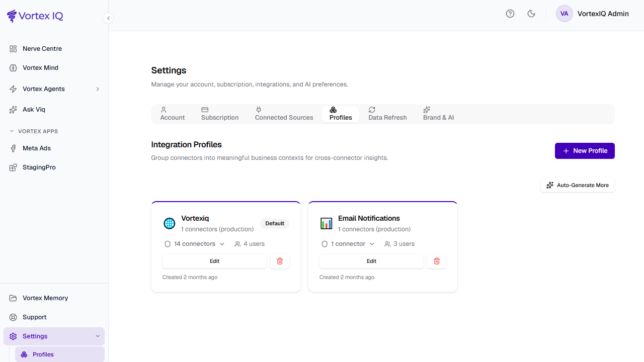This screenshot has width=644, height=362.
Task: Open Nerve Centre in the sidebar
Action: pyautogui.click(x=54, y=49)
